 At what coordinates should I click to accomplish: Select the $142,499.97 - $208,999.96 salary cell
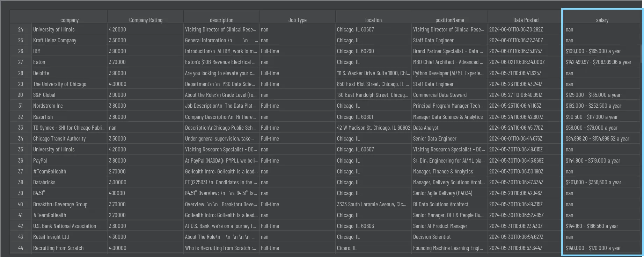[602, 62]
